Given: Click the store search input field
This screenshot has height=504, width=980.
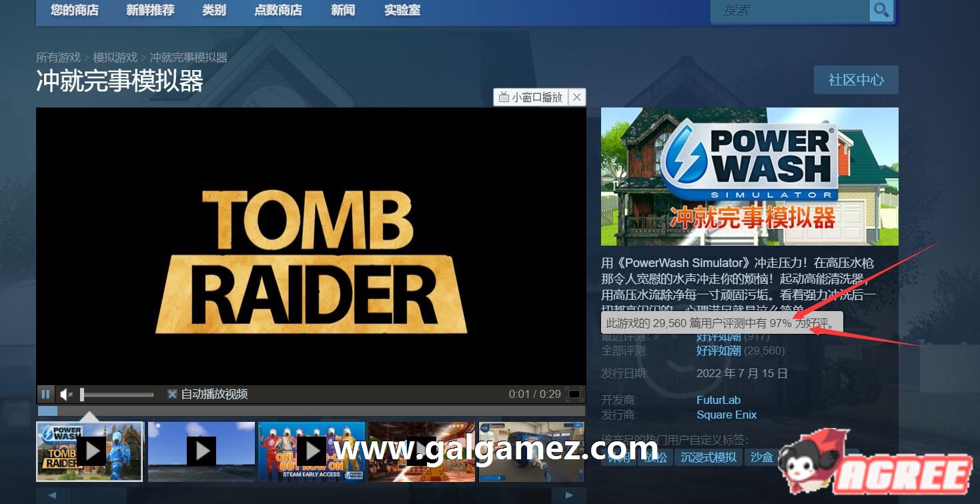Looking at the screenshot, I should (793, 10).
